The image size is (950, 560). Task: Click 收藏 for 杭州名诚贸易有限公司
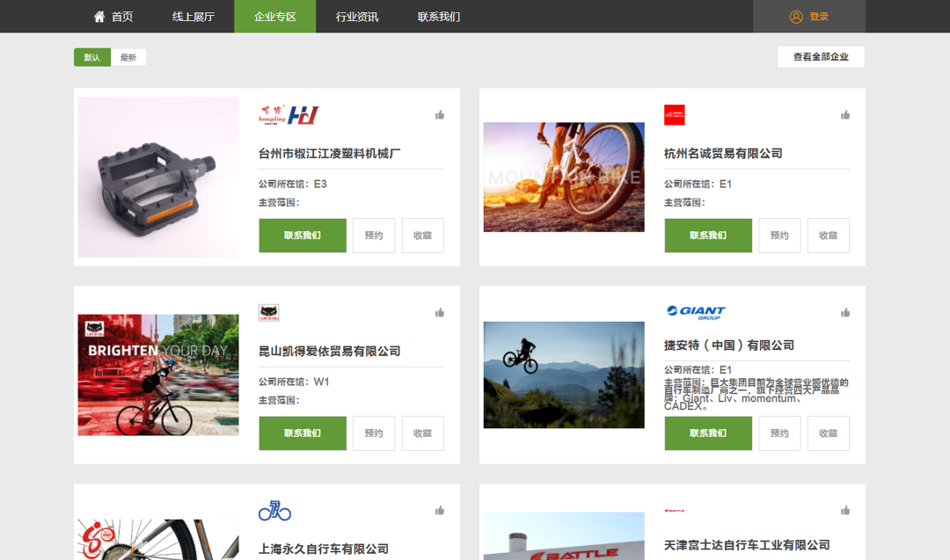(829, 236)
